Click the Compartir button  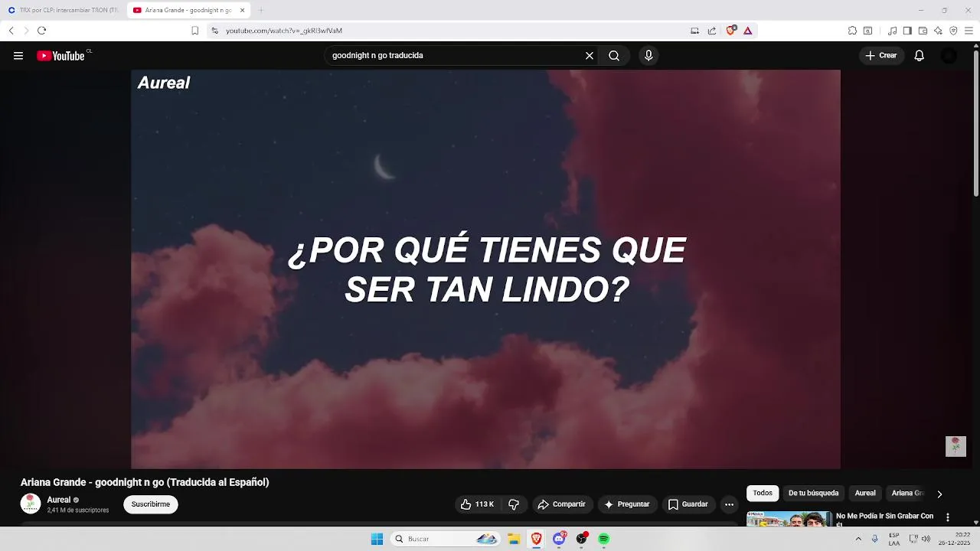(x=561, y=504)
